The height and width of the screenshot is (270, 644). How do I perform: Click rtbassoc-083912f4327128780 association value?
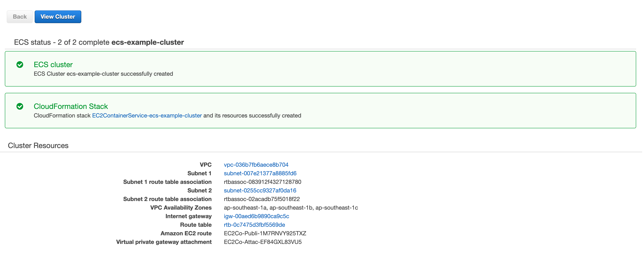coord(262,182)
